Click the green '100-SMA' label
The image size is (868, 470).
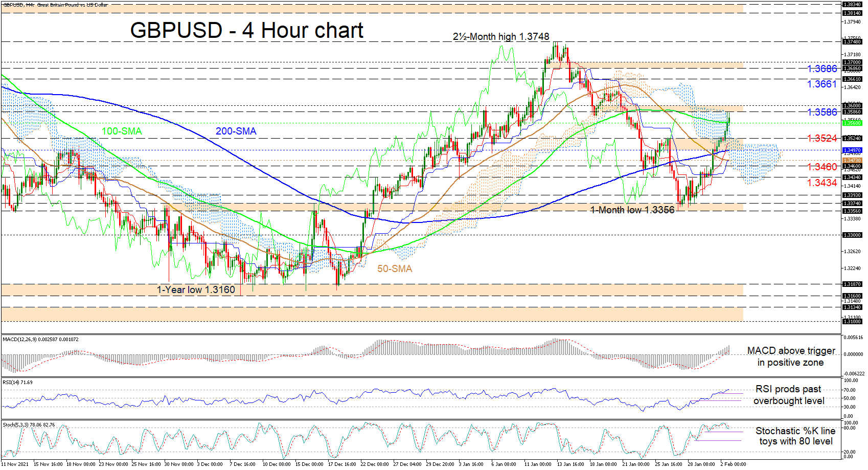coord(122,131)
